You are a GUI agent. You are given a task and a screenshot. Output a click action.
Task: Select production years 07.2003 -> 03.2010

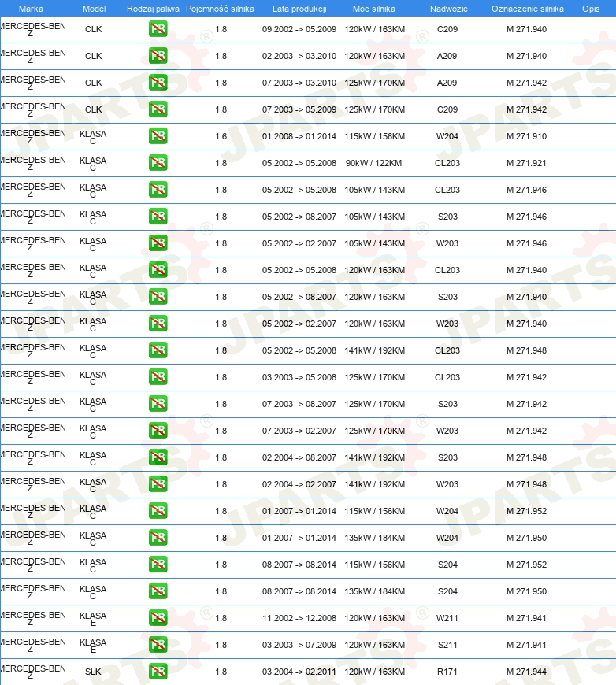point(299,83)
